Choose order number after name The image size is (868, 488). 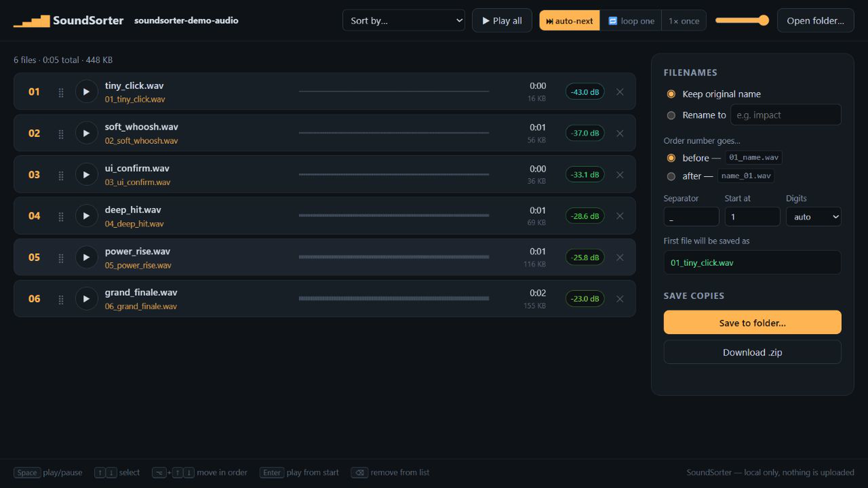point(671,176)
